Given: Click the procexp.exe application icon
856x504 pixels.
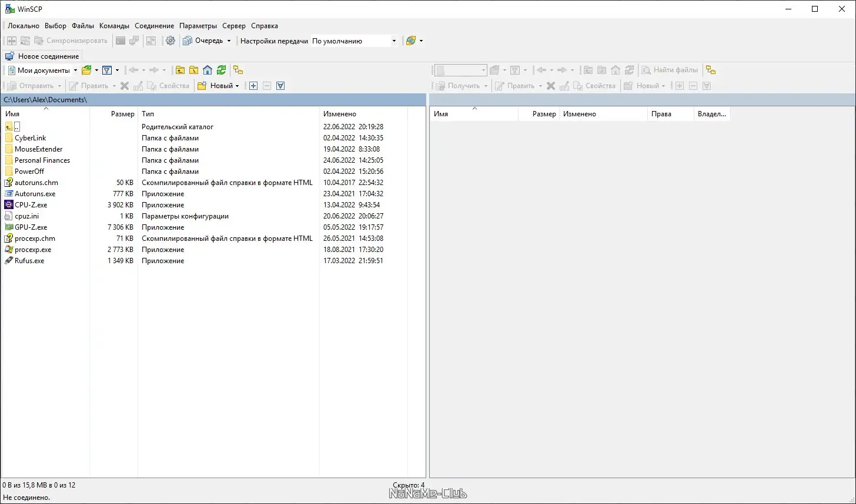Looking at the screenshot, I should tap(9, 250).
